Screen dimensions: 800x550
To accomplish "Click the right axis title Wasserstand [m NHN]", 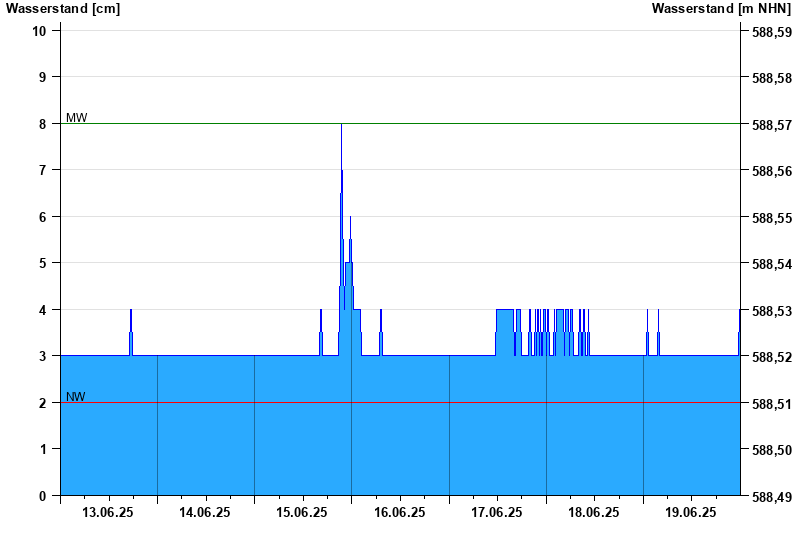I will pyautogui.click(x=722, y=9).
